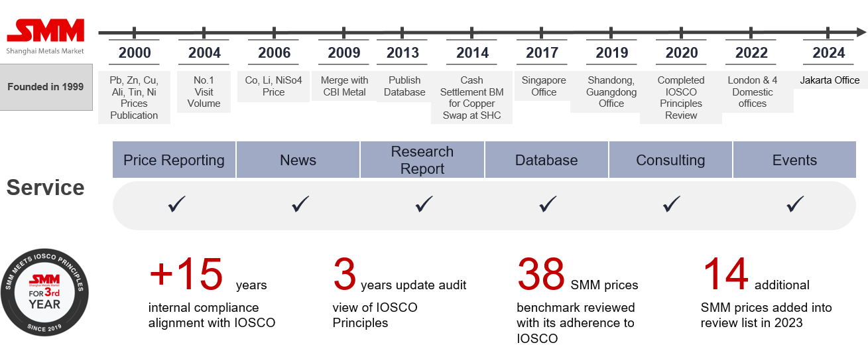Click the checkmark under Events

(x=795, y=205)
